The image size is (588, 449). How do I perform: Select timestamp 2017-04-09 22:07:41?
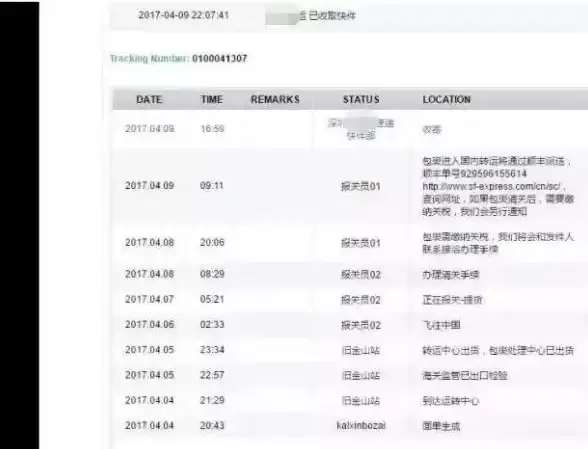[184, 15]
